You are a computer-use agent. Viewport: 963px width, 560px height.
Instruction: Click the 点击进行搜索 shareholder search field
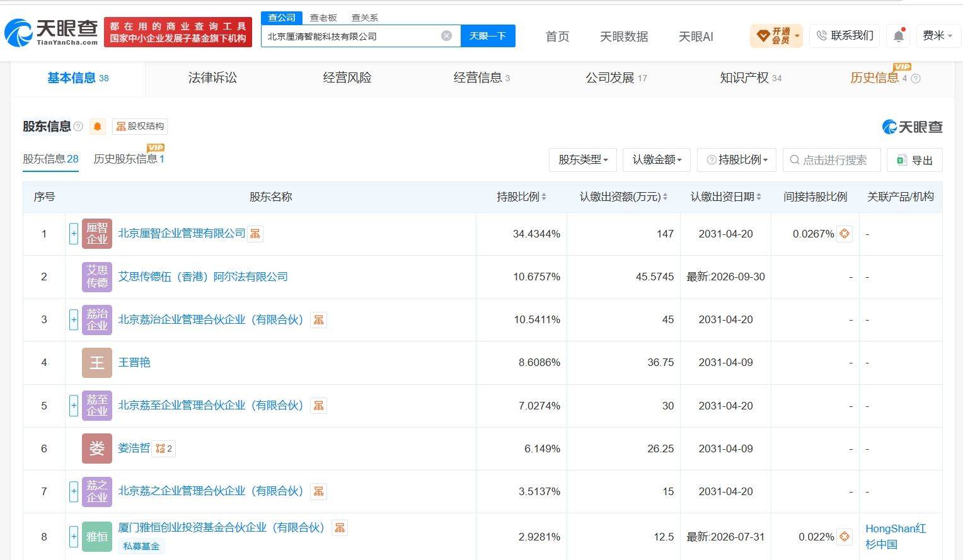pos(832,160)
